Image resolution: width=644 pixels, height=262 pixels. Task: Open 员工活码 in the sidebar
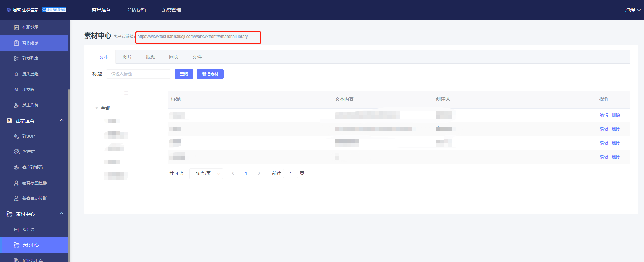coord(34,105)
